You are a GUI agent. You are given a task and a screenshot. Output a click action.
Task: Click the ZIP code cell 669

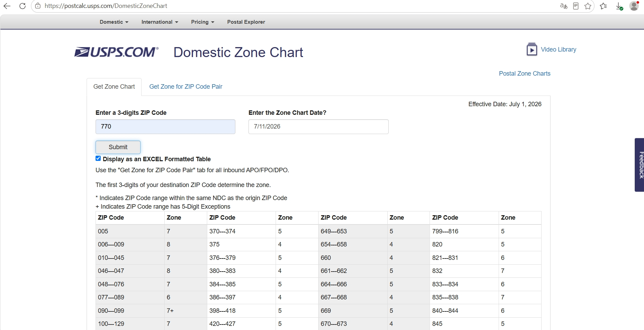click(353, 311)
